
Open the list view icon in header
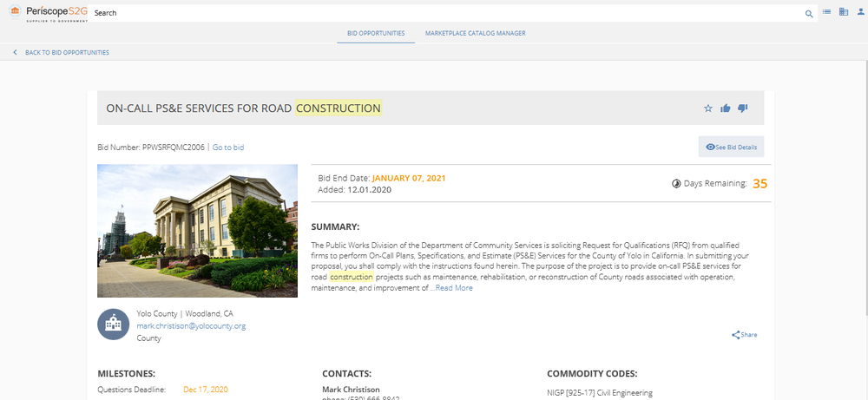826,11
